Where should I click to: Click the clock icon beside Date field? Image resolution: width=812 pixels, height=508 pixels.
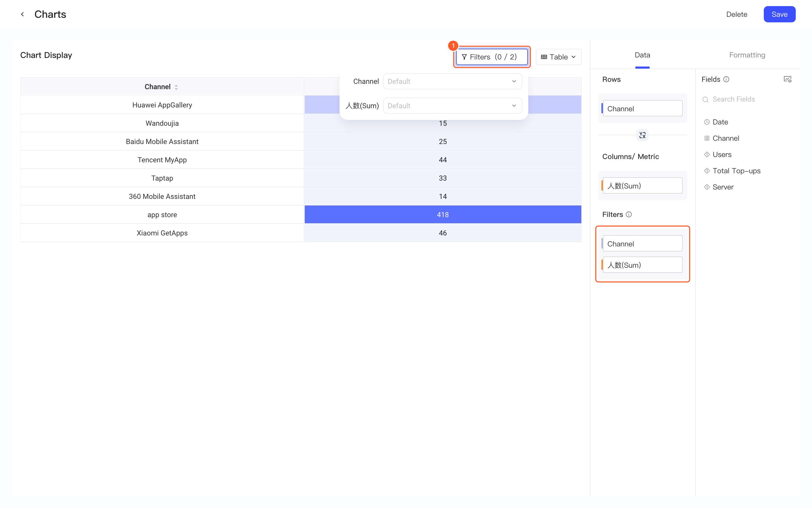707,122
